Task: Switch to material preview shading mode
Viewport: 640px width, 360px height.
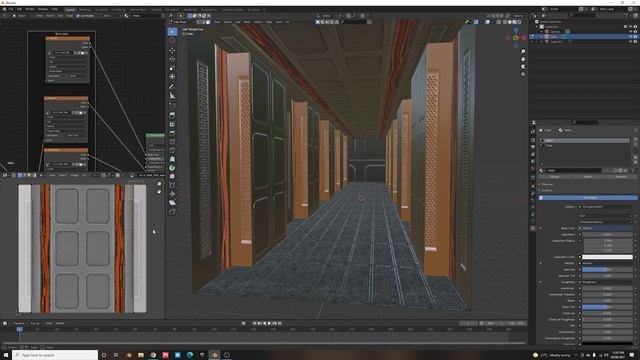Action: (x=514, y=22)
